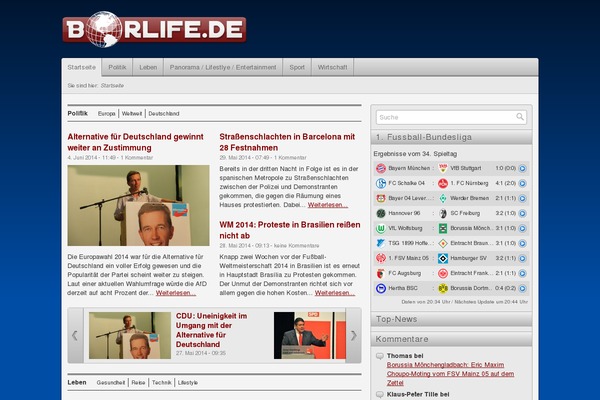The image size is (600, 400).
Task: Open headline WM 2014 Proteste in Brasilien
Action: (x=290, y=230)
